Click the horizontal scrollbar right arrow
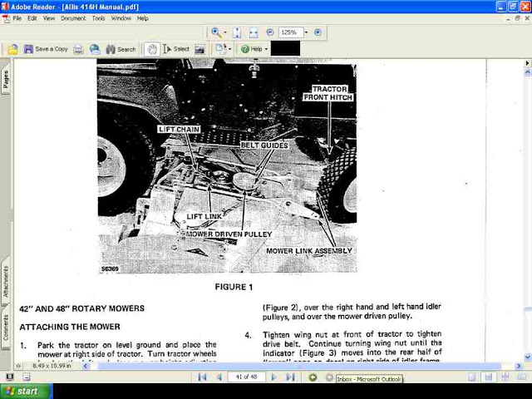532x399 pixels. click(519, 366)
